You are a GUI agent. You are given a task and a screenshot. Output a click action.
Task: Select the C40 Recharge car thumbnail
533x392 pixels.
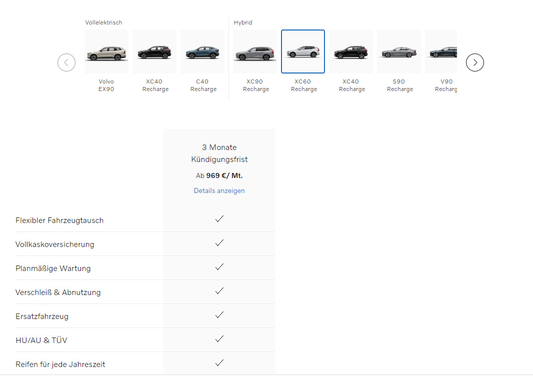click(x=202, y=51)
